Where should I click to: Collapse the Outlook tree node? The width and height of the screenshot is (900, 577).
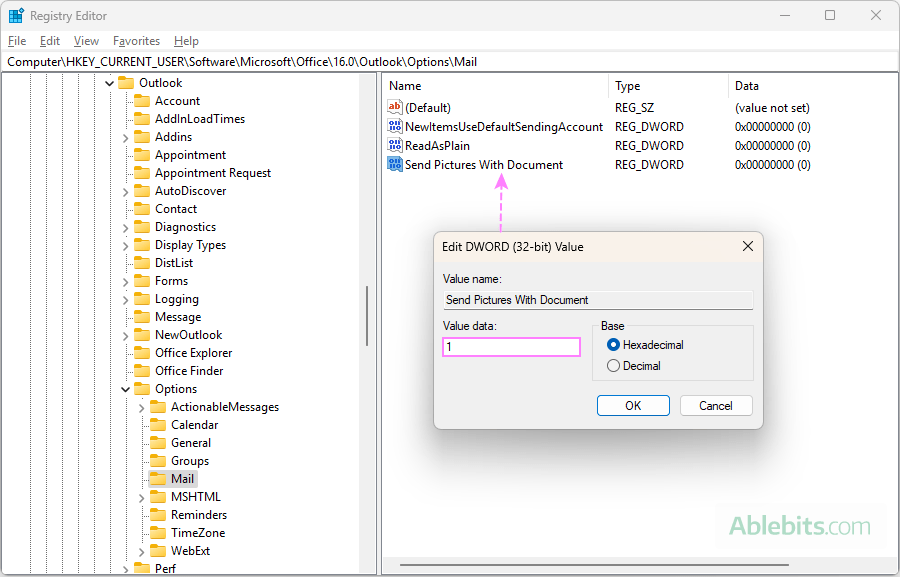110,83
